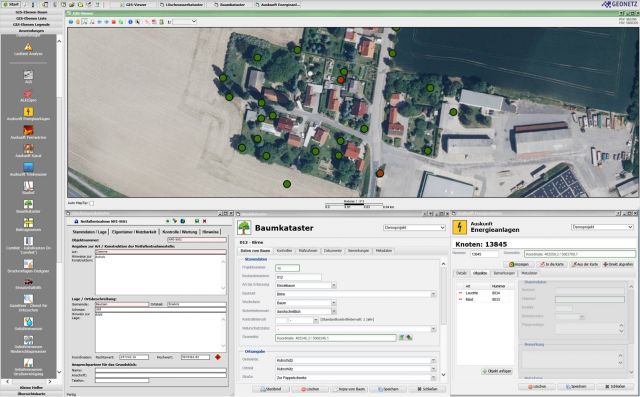
Task: Open Auskunft Kanal in the sidebar
Action: tap(28, 151)
